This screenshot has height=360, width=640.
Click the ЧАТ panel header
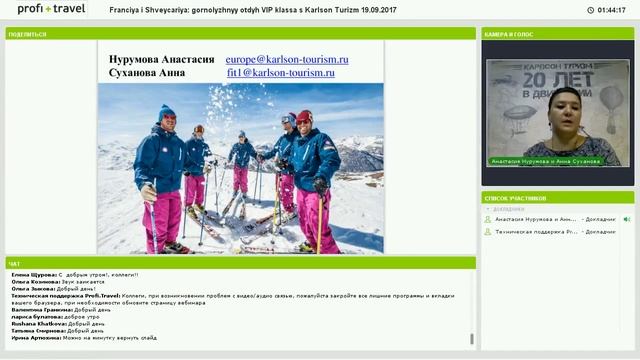click(240, 263)
